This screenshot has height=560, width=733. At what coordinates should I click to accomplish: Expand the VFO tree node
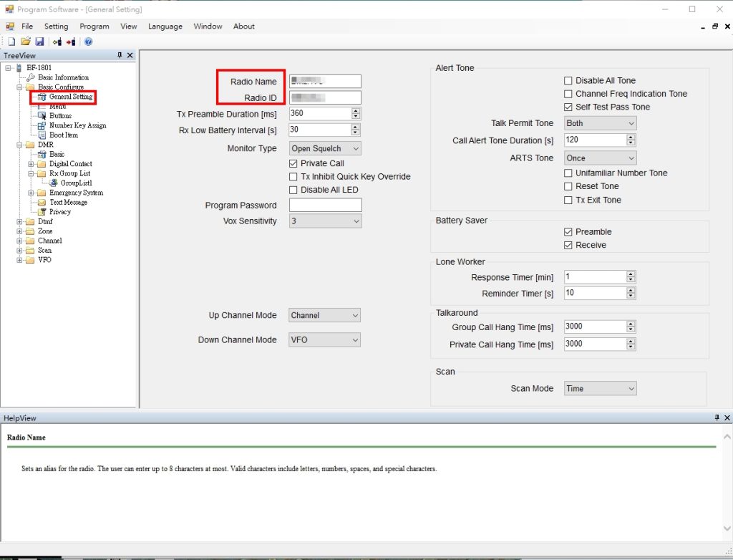(19, 260)
